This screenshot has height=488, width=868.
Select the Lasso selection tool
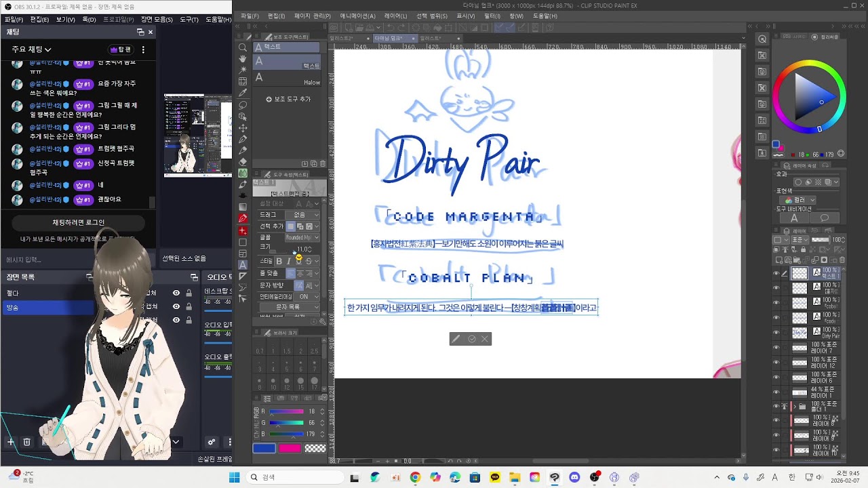(243, 105)
